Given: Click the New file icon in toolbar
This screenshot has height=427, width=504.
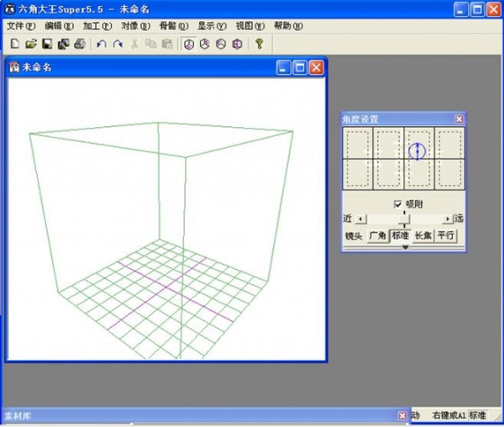Looking at the screenshot, I should click(14, 44).
